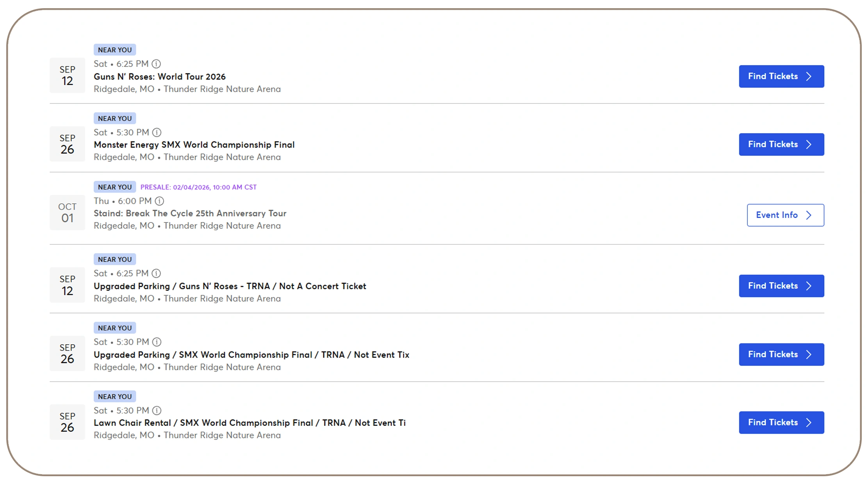Click info icon beside Guns N' Roses World Tour time
Viewport: 868px width, 484px height.
click(156, 64)
